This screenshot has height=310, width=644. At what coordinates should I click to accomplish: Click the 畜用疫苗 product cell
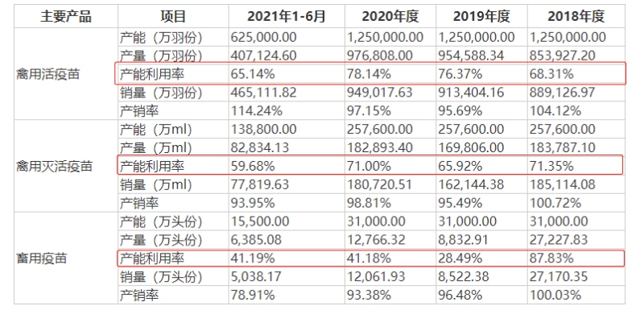click(41, 258)
